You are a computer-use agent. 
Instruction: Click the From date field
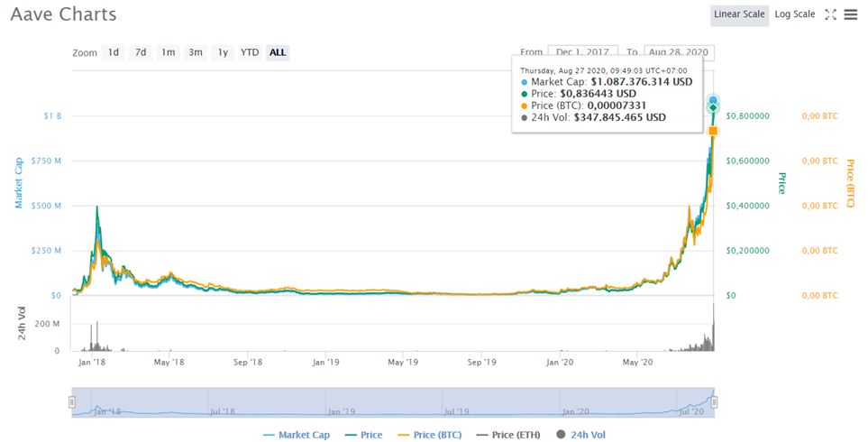582,52
